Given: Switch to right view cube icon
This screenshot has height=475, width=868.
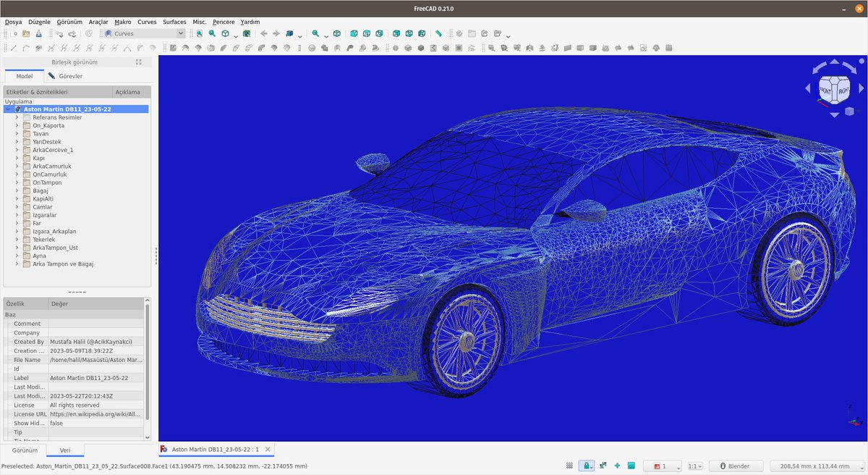Looking at the screenshot, I should [379, 33].
